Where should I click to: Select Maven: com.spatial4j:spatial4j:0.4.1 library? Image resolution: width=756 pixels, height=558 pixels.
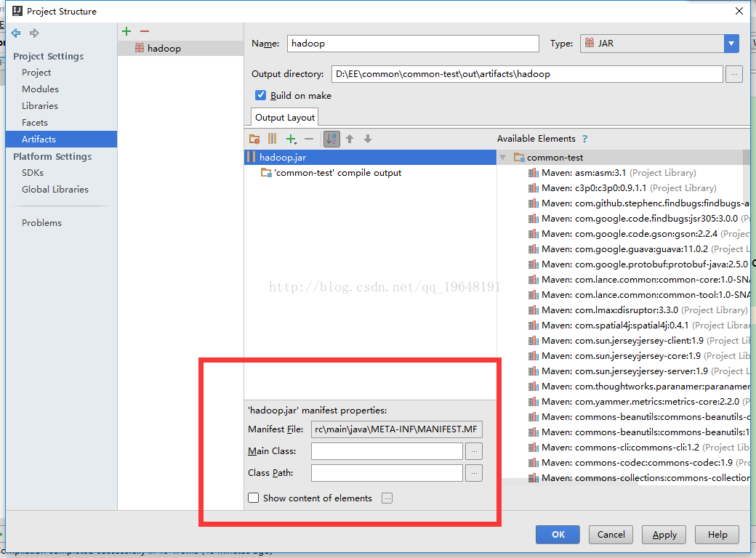point(638,325)
